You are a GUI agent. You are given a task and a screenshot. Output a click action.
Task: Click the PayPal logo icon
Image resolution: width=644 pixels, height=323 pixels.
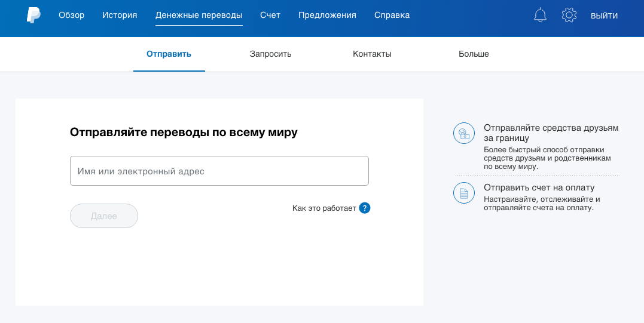pyautogui.click(x=33, y=15)
